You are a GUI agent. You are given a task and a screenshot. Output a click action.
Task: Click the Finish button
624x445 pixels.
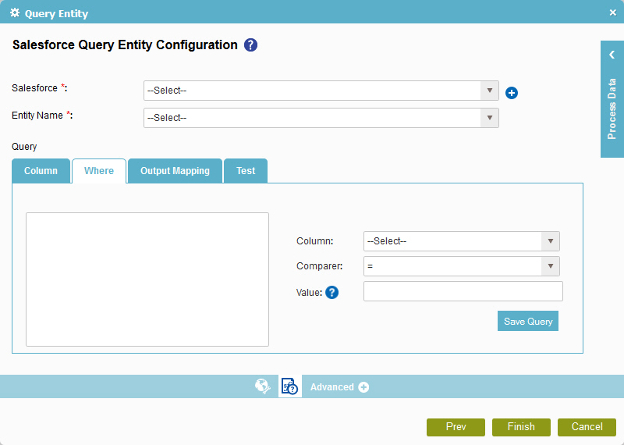pyautogui.click(x=521, y=427)
